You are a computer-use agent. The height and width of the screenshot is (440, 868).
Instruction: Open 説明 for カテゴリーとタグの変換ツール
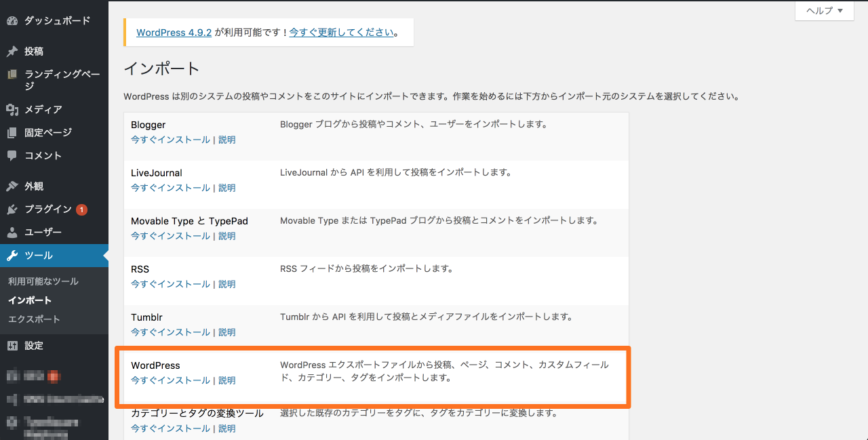point(227,428)
